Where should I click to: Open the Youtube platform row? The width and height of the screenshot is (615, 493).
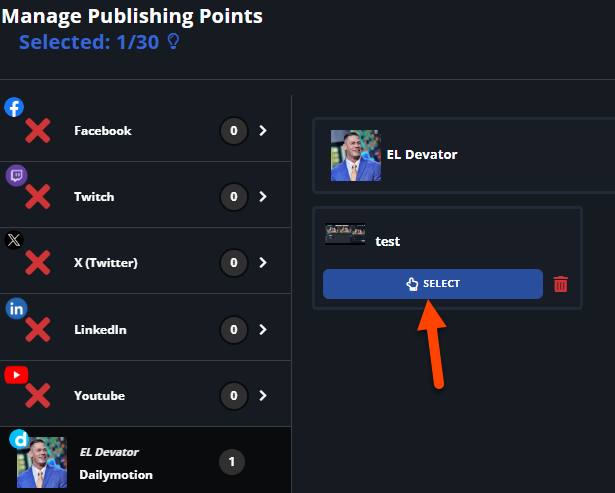pyautogui.click(x=146, y=394)
